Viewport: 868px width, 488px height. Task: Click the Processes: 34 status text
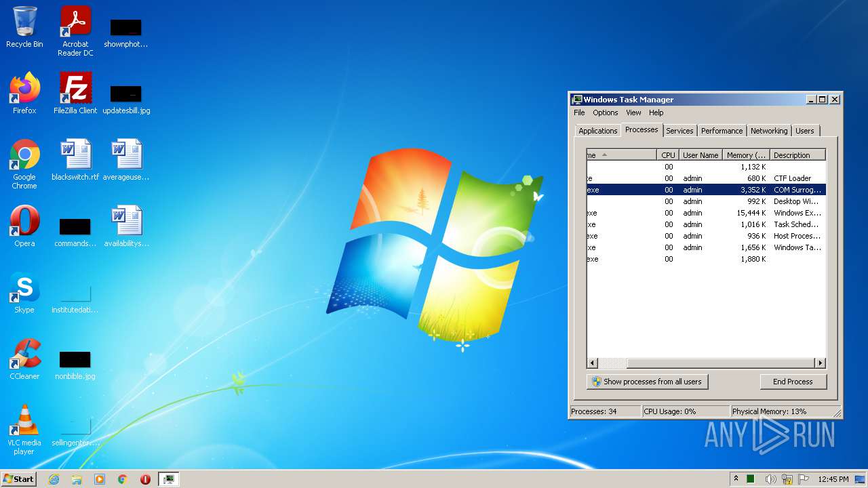[594, 411]
